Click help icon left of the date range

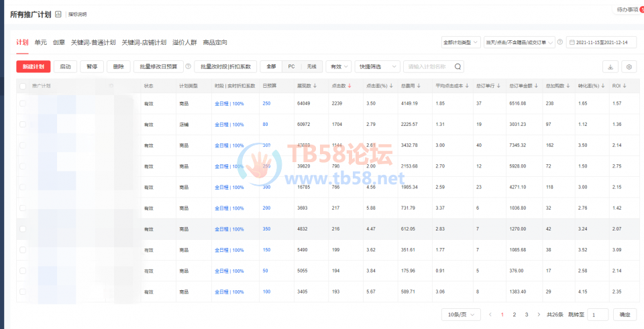coord(560,42)
